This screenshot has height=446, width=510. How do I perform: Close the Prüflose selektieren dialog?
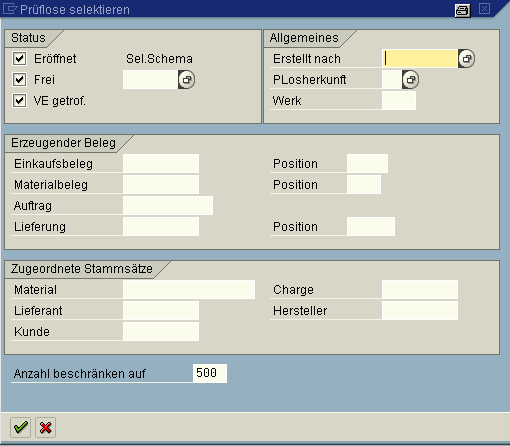(484, 9)
